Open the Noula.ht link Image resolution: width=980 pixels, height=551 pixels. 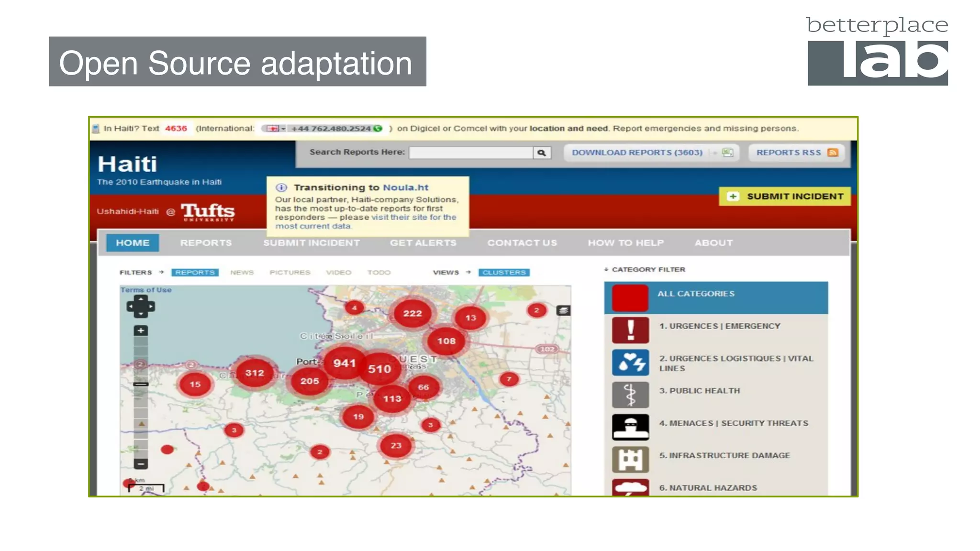point(405,188)
